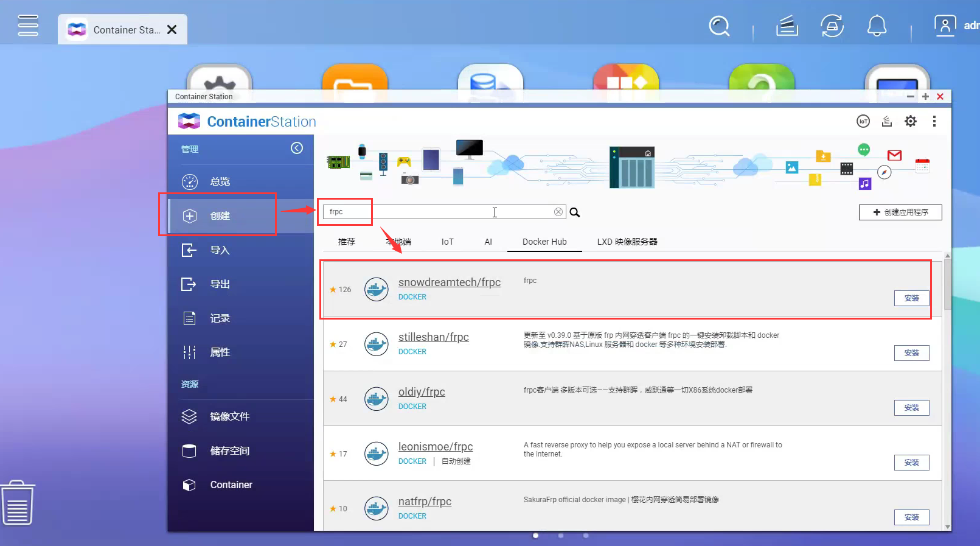
Task: Click the 创建应用程序 button
Action: 900,212
